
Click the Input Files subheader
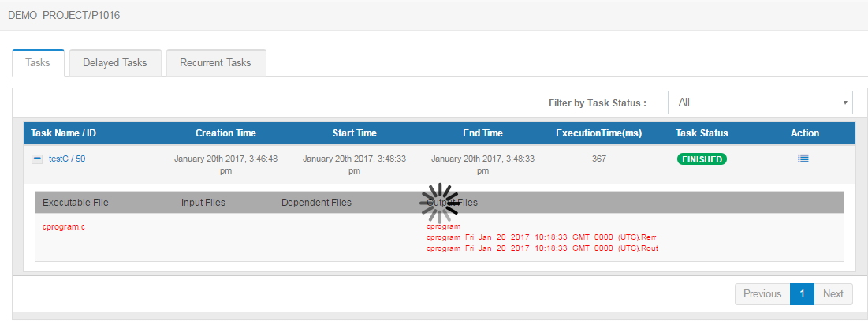point(203,203)
